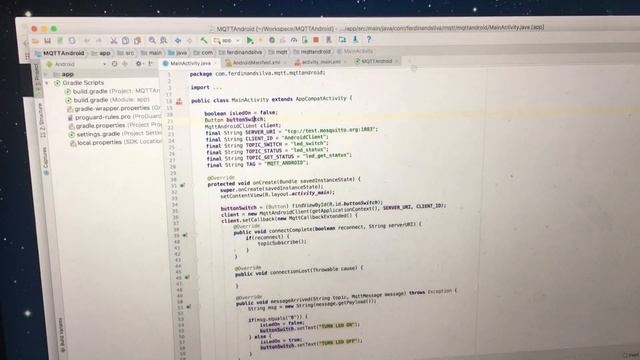This screenshot has height=360, width=640.
Task: Click the Paste clipboard icon
Action: [138, 40]
